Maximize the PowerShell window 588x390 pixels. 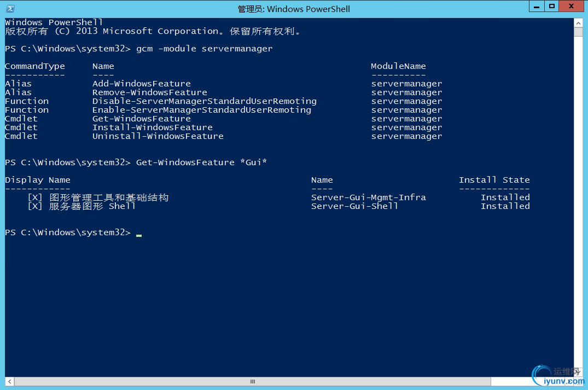(552, 7)
